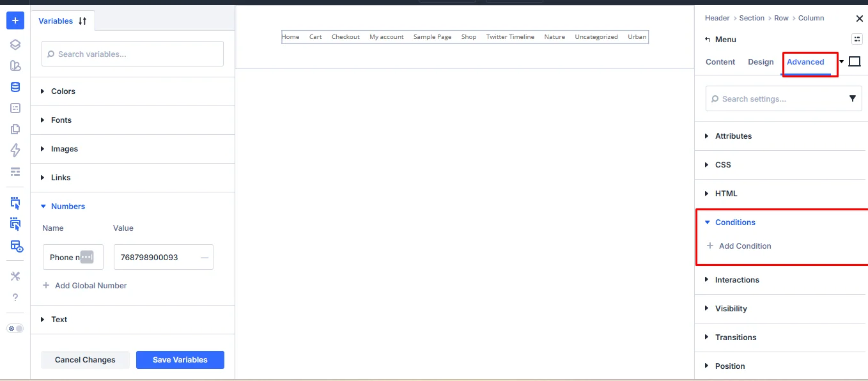Image resolution: width=868 pixels, height=381 pixels.
Task: Toggle the dark mode switch in sidebar
Action: click(x=15, y=328)
